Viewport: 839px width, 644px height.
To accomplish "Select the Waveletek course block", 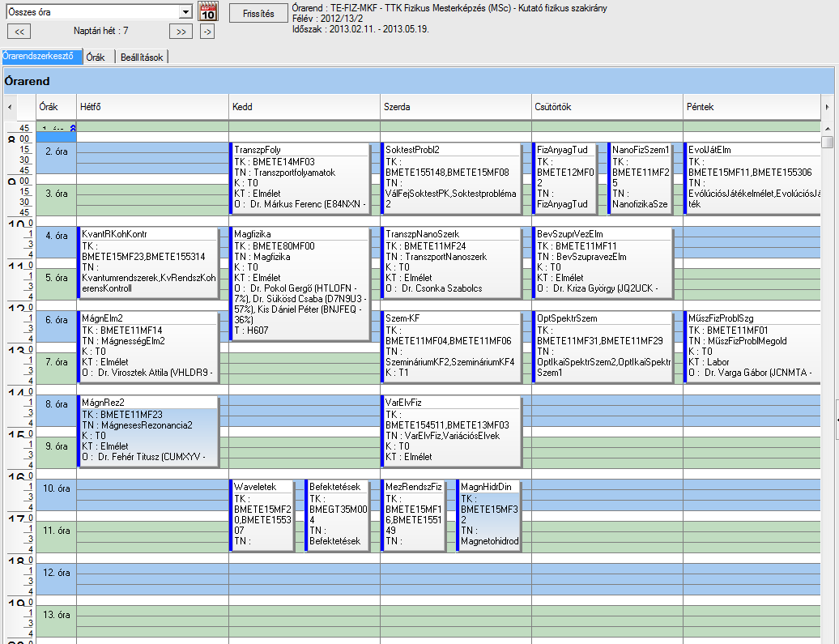I will [x=262, y=515].
